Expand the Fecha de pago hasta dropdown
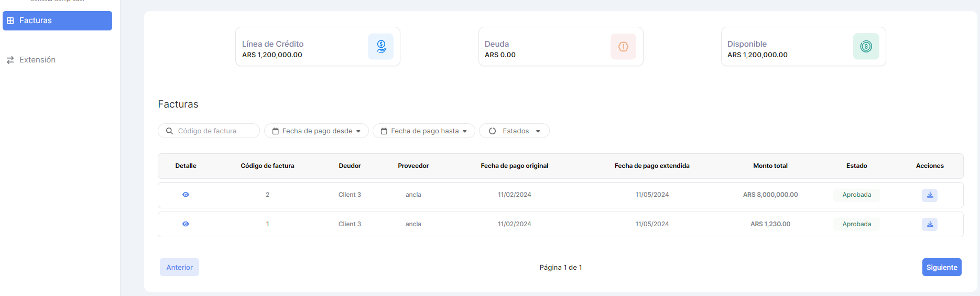The image size is (980, 296). [424, 131]
